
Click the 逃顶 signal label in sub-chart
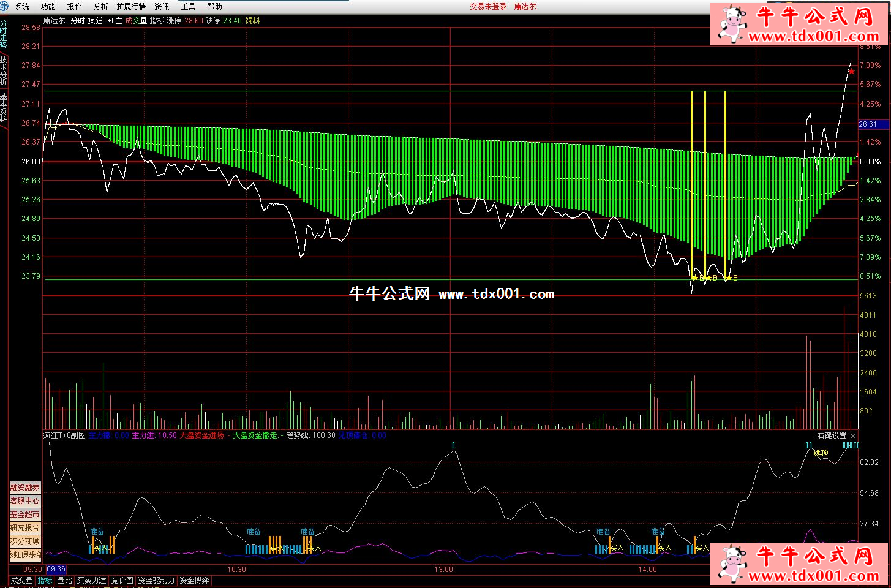coord(821,453)
